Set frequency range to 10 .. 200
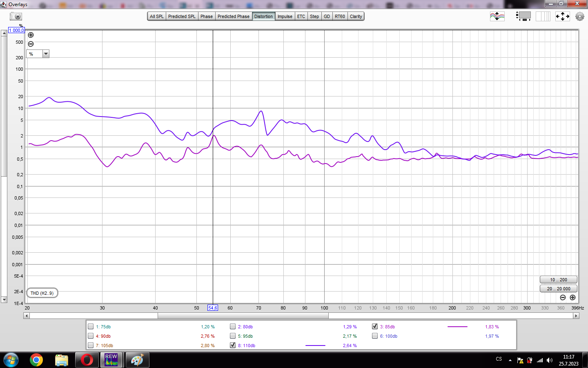 coord(558,280)
